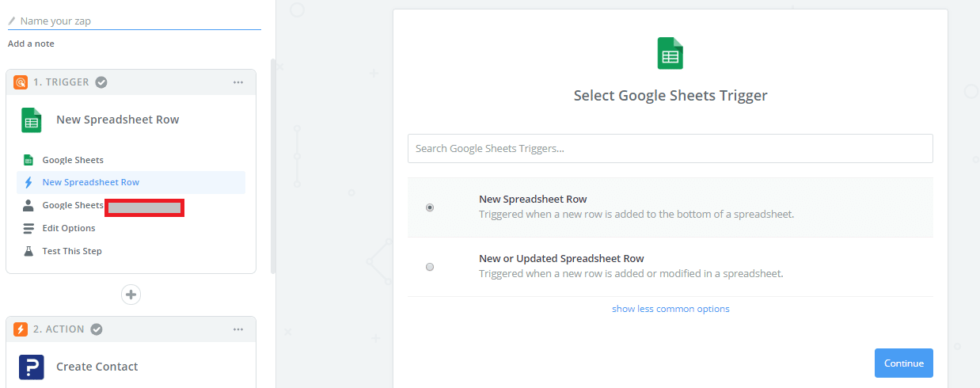This screenshot has height=388, width=980.
Task: Select the New Spreadsheet Row radio button
Action: tap(430, 207)
